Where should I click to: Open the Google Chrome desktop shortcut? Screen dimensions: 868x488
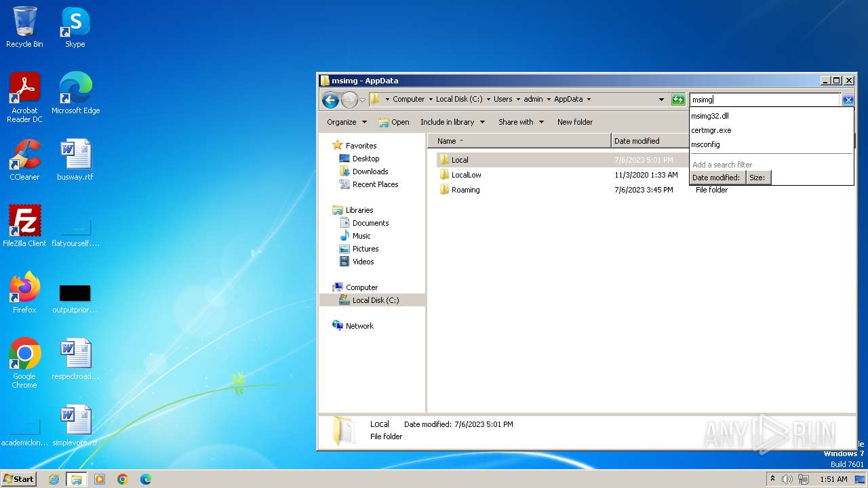tap(24, 363)
